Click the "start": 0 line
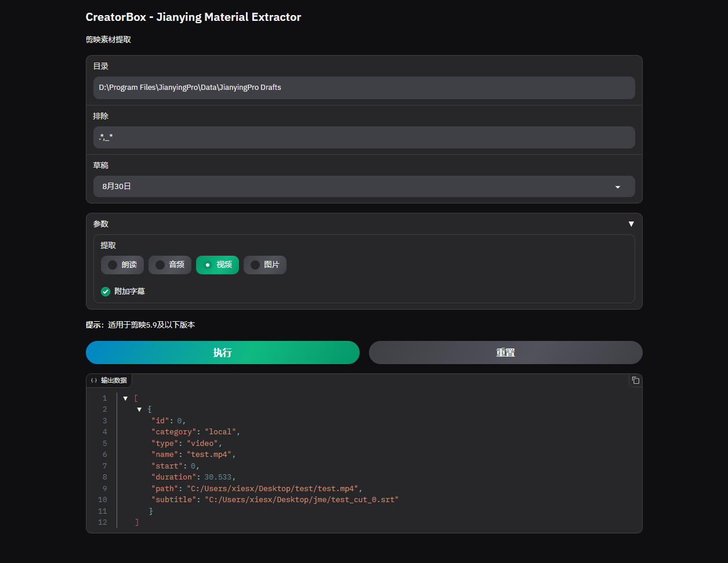The image size is (728, 563). tap(176, 466)
